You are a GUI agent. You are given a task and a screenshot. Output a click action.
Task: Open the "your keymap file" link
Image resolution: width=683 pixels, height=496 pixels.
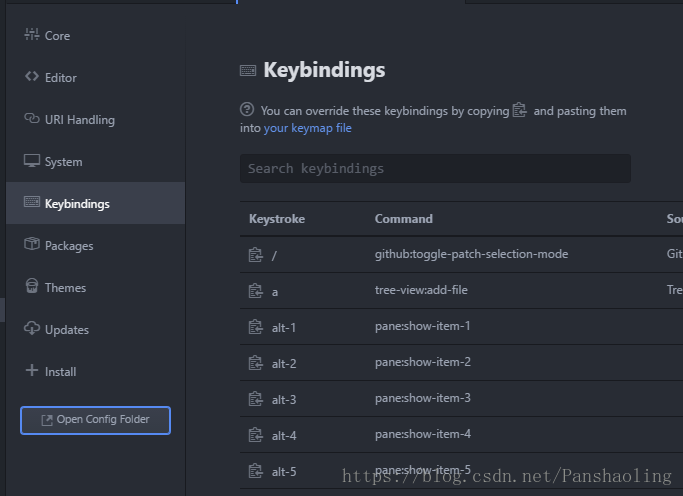307,128
